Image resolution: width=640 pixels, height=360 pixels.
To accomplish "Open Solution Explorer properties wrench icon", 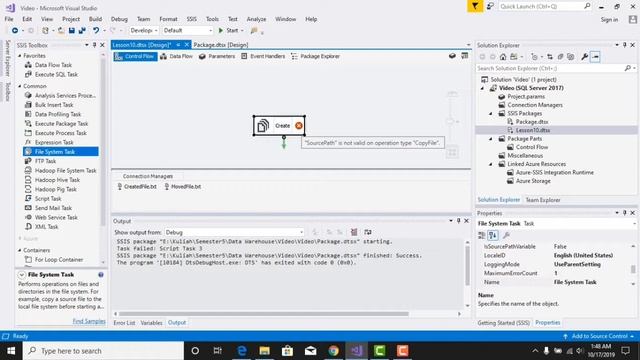I will coord(584,57).
